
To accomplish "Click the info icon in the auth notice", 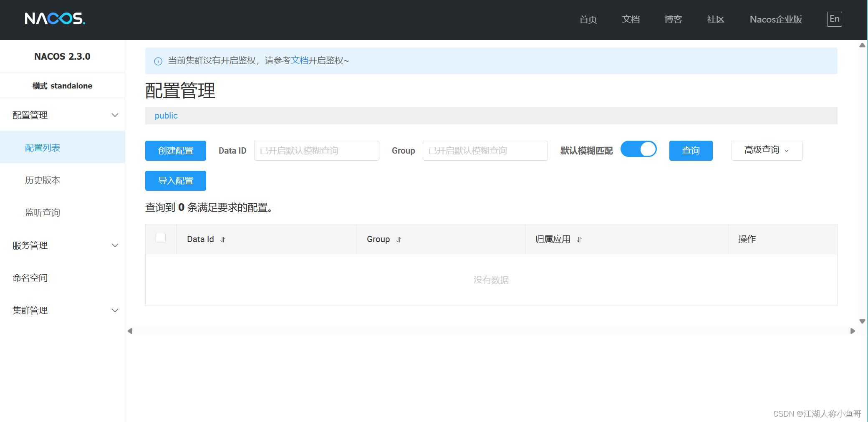I will click(x=158, y=61).
